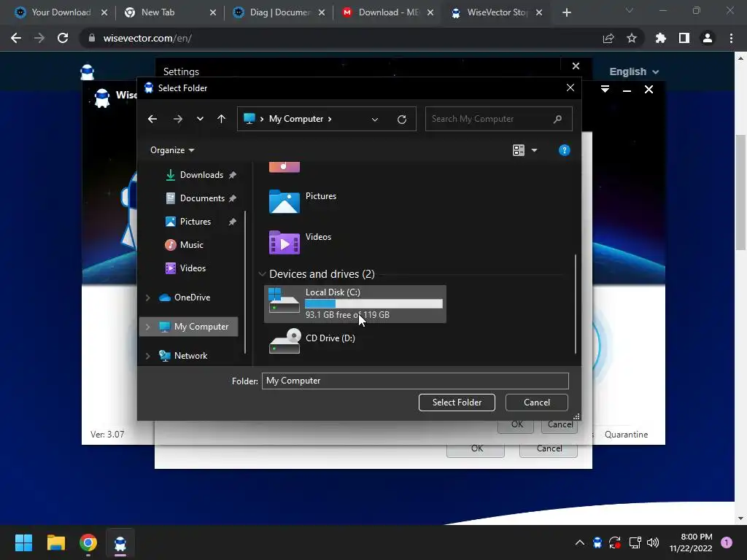747x560 pixels.
Task: Expand breadcrumb chevron after My Computer
Action: click(x=329, y=119)
